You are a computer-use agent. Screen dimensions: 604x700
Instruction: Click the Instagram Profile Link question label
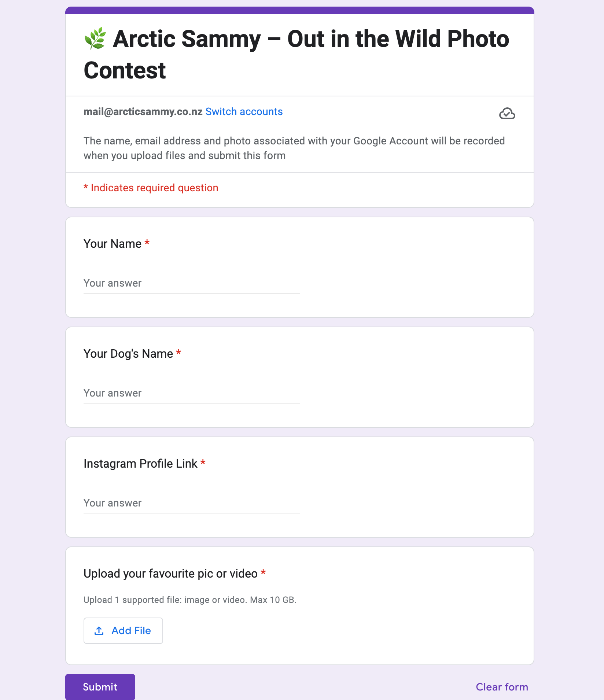(x=140, y=464)
